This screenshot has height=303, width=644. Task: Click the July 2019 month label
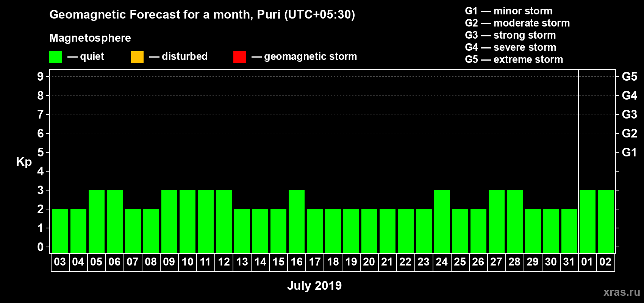[314, 286]
